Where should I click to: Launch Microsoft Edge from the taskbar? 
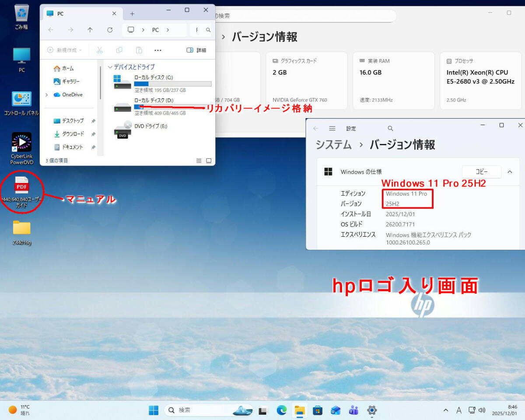[x=281, y=410]
